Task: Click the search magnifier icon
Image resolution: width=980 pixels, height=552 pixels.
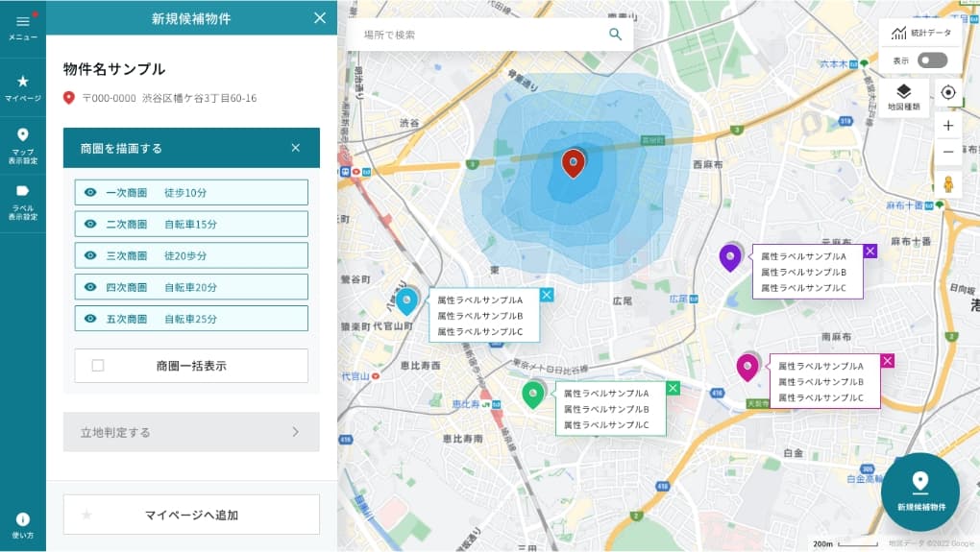Action: [x=615, y=35]
